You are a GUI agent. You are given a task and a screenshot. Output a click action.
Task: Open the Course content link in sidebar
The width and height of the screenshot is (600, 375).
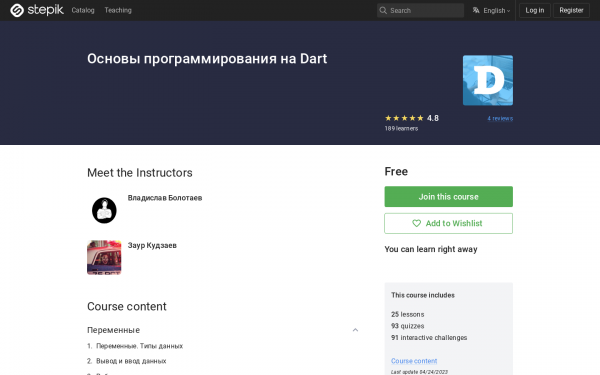(414, 361)
